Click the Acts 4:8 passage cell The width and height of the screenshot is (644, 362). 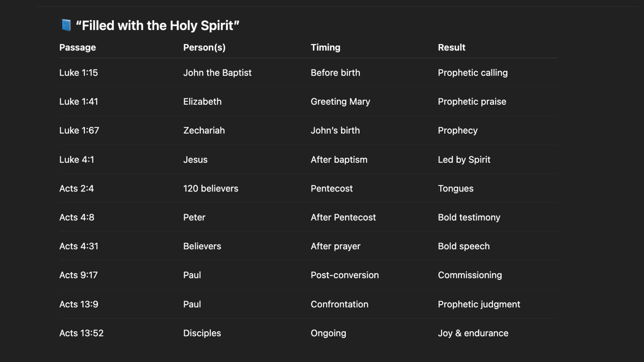point(77,217)
